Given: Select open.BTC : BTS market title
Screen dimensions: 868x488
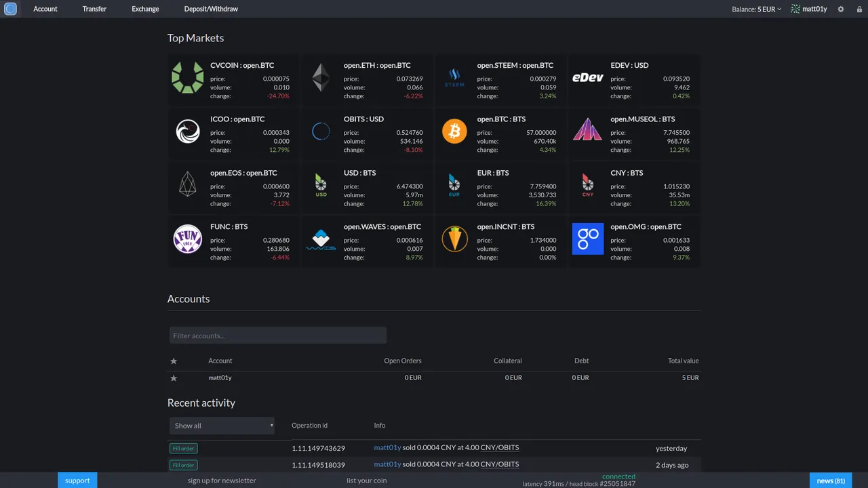Looking at the screenshot, I should 501,119.
